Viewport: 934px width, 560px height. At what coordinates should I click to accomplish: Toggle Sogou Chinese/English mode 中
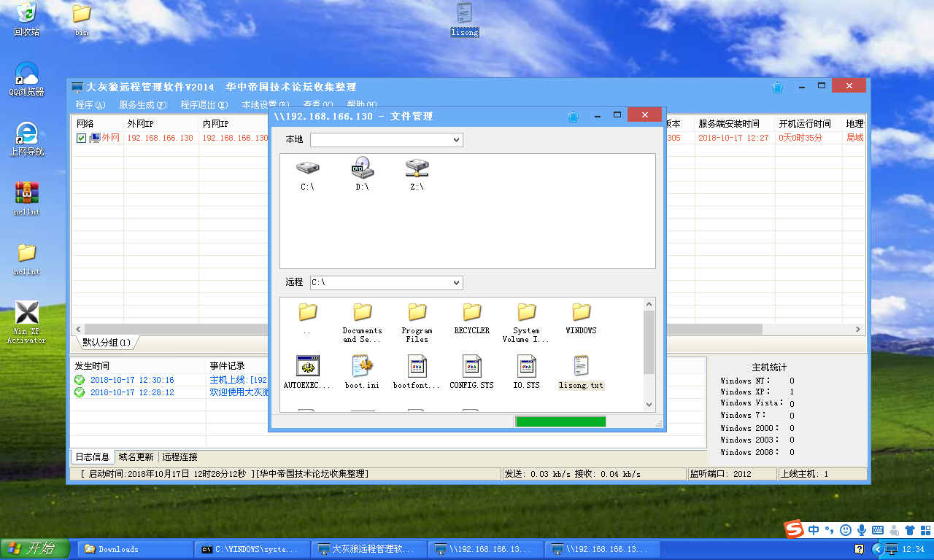814,530
